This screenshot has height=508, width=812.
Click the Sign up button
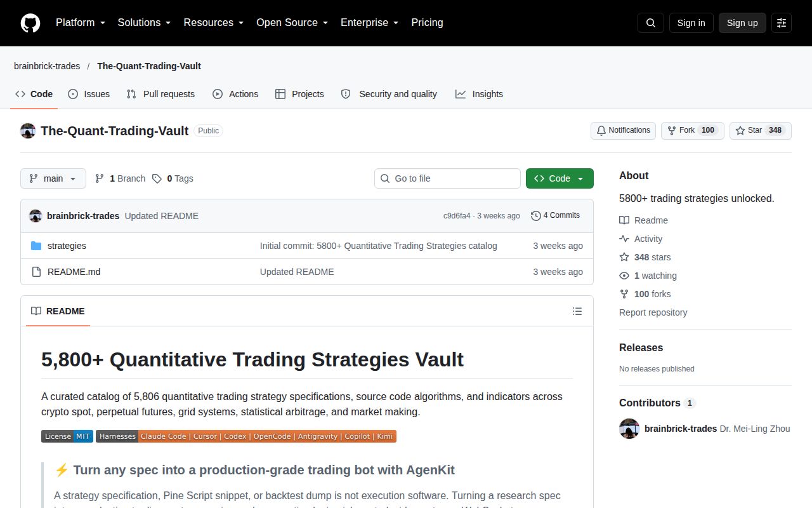click(x=742, y=23)
